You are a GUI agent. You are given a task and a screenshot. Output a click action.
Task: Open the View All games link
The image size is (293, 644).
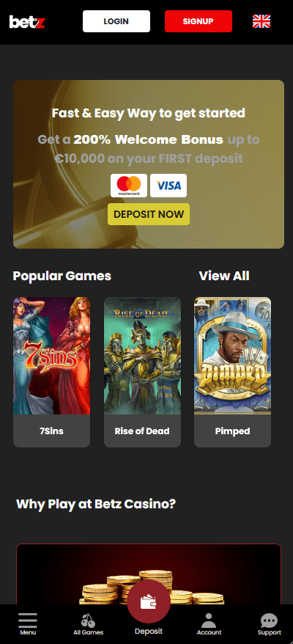tap(224, 276)
